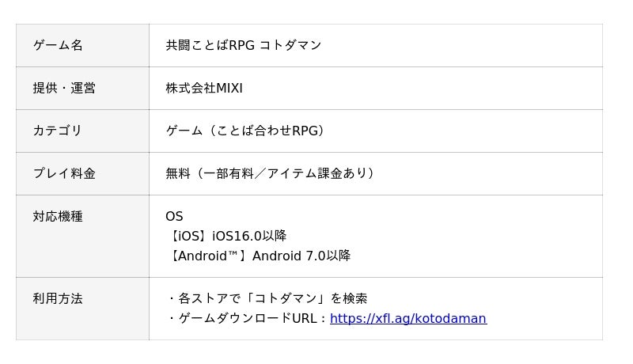Click the 利用方法 row header

click(x=58, y=298)
